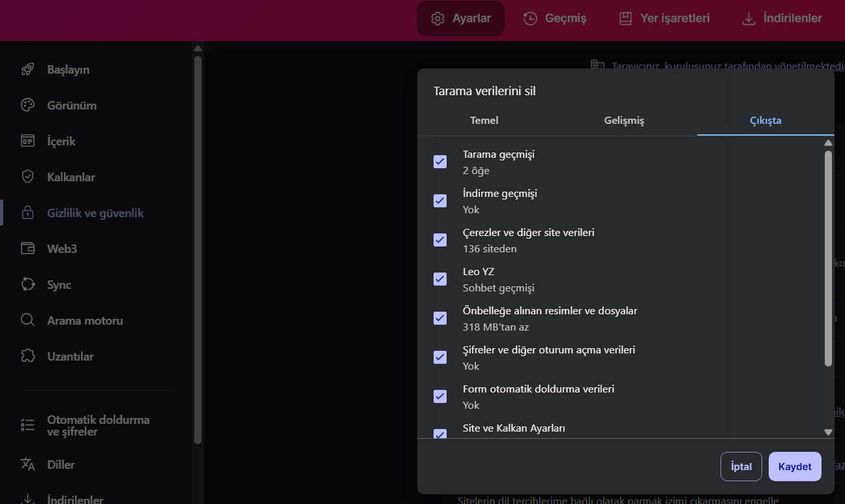Viewport: 845px width, 504px height.
Task: Click the Diller translate icon
Action: [x=27, y=464]
